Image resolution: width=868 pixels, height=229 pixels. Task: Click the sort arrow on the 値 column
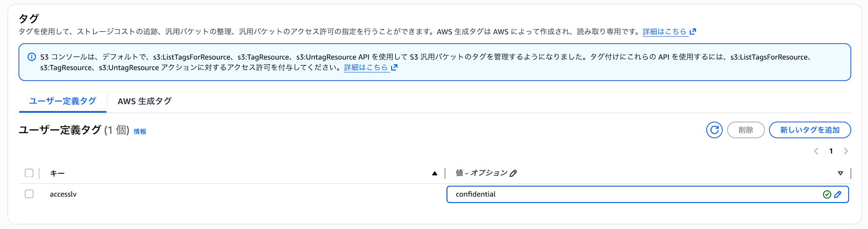[840, 173]
